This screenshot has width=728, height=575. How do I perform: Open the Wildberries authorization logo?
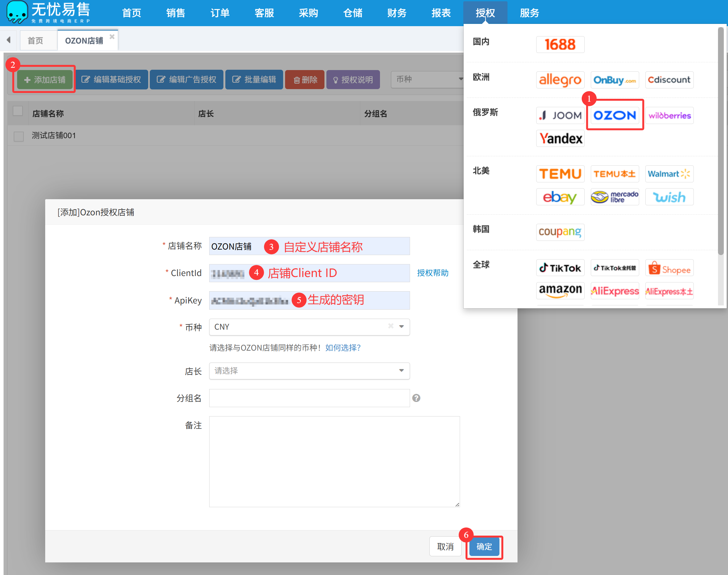click(669, 116)
